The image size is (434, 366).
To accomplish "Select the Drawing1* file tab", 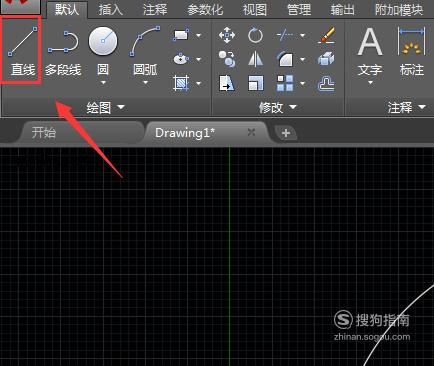I will point(185,133).
